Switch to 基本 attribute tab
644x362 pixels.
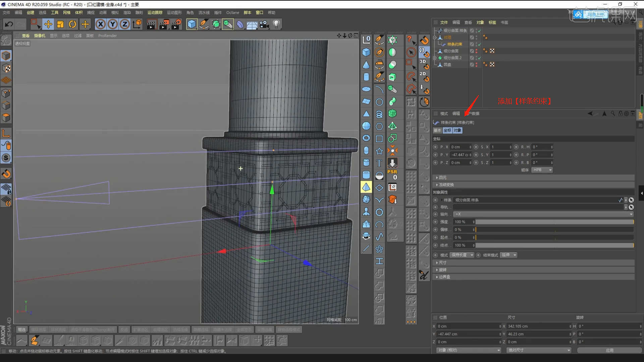point(437,130)
